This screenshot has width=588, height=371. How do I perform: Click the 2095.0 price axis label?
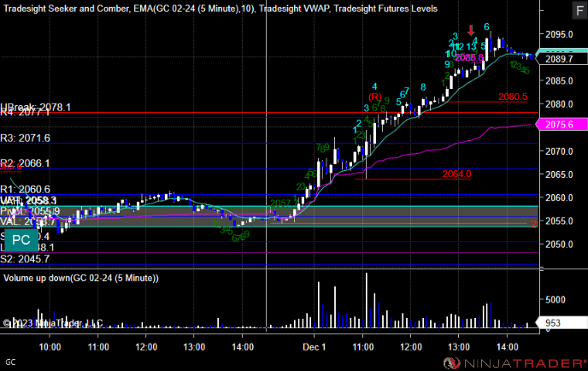(x=559, y=34)
